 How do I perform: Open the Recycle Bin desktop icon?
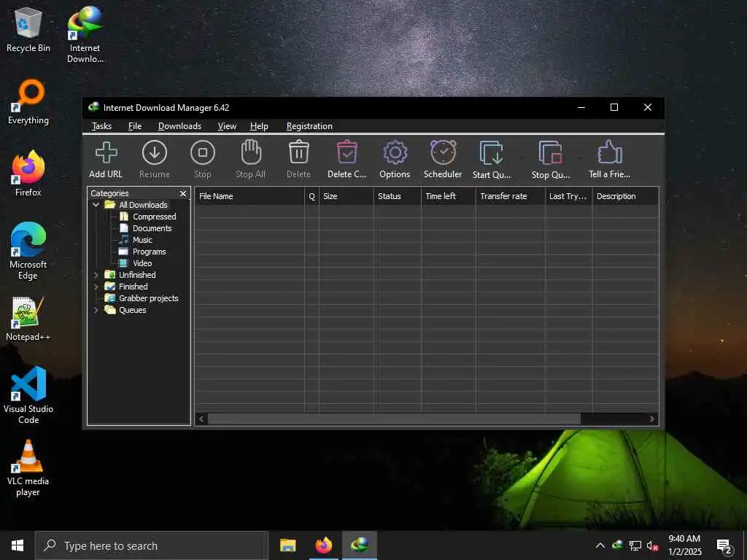pos(28,29)
